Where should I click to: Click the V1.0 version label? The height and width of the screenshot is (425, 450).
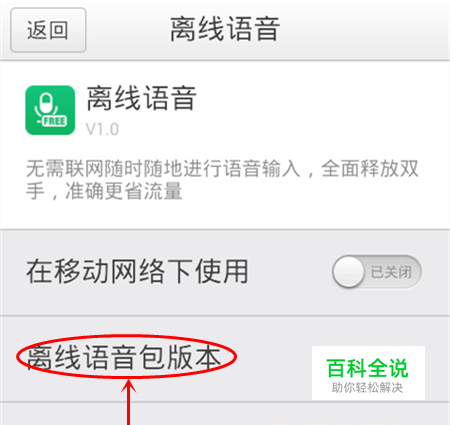point(102,129)
